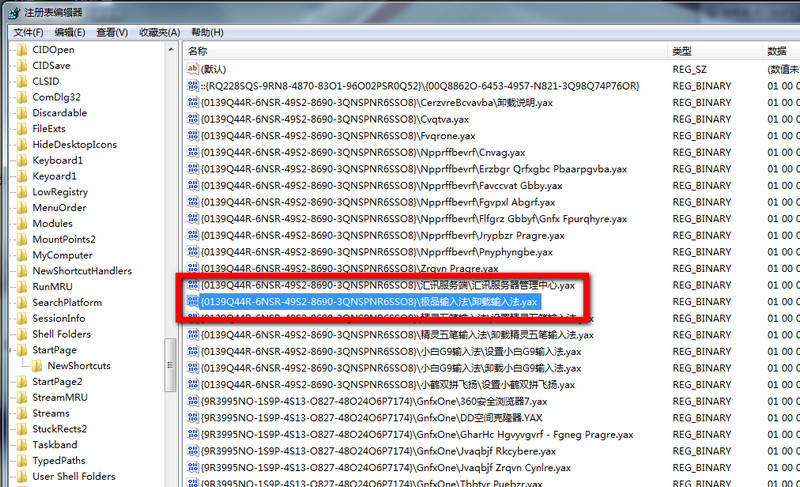The height and width of the screenshot is (487, 800).
Task: Click binary icon of DD空间克隆器.YAX entry
Action: (x=193, y=418)
